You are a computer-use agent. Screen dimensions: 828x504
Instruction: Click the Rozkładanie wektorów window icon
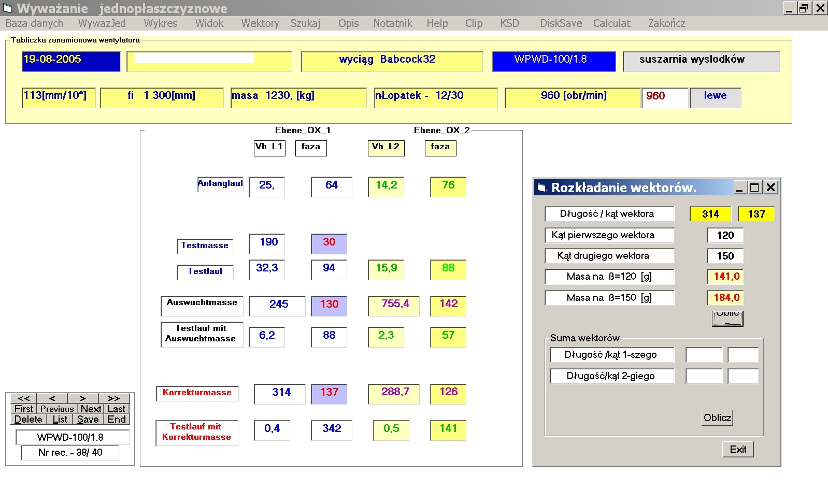coord(542,188)
